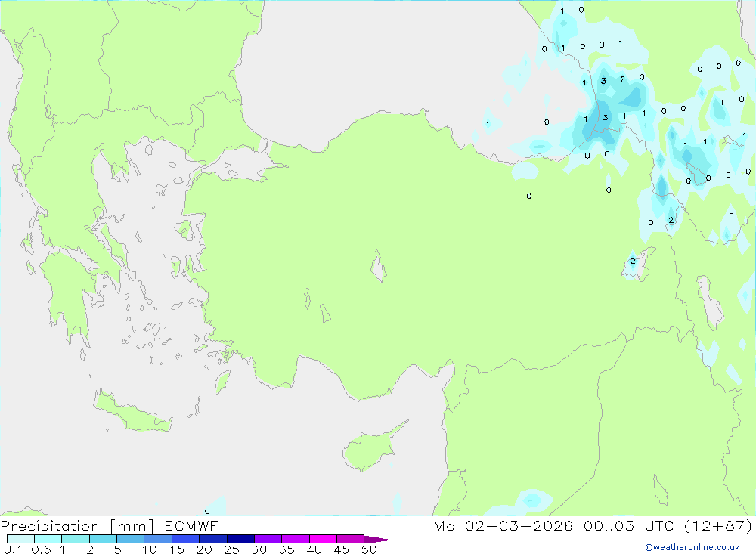Pick the 15–20 mm legend swatch

[x=186, y=539]
